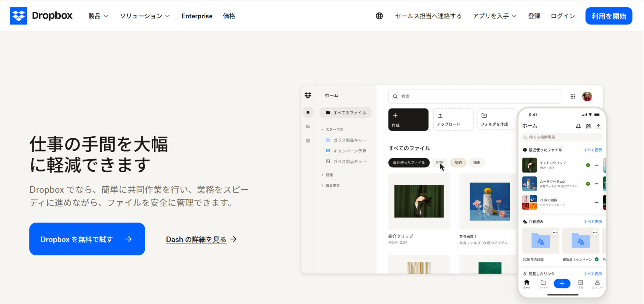Expand the ソリューション dropdown menu

[x=145, y=16]
